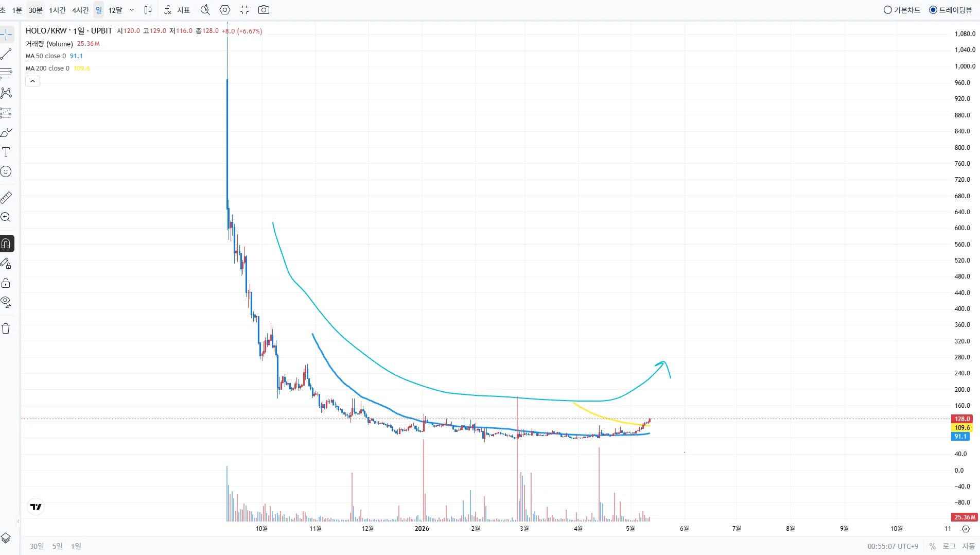Click the 25.36M volume axis label
980x555 pixels.
coord(964,517)
